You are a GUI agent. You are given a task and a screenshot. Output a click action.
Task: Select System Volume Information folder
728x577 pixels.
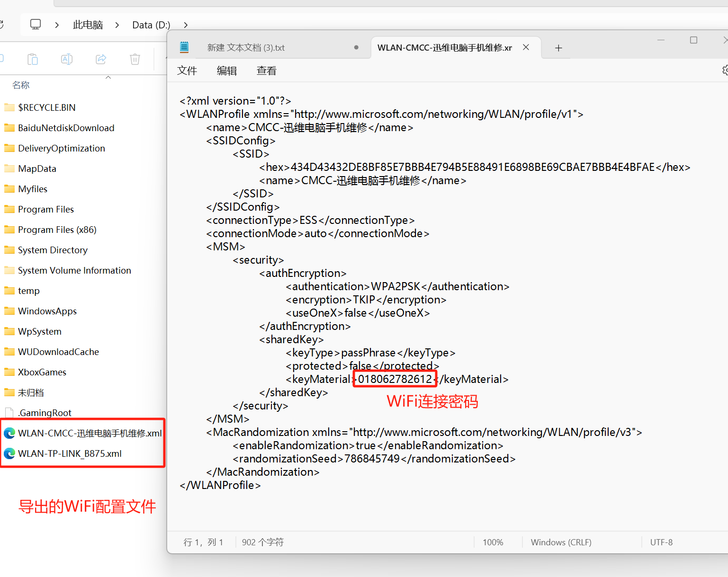click(x=74, y=270)
